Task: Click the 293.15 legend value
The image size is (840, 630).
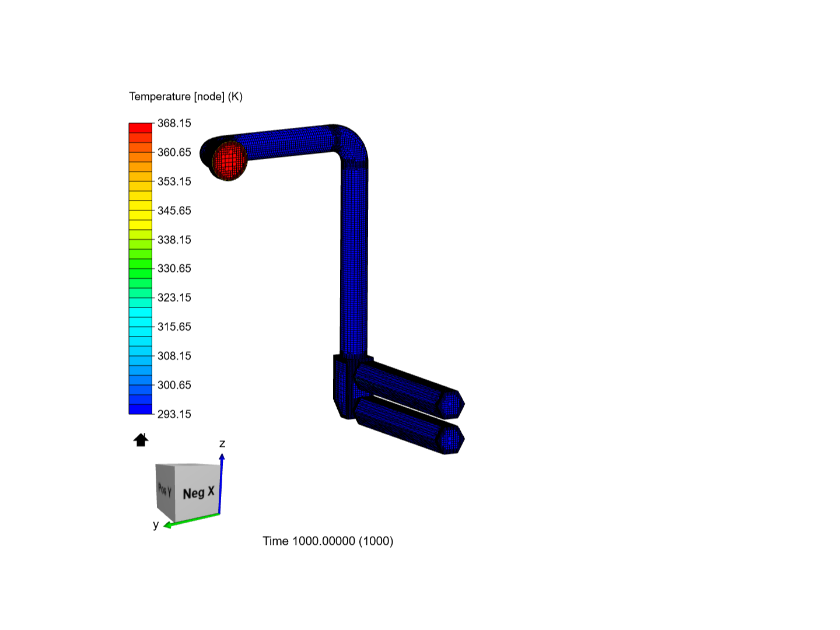Action: click(x=174, y=414)
